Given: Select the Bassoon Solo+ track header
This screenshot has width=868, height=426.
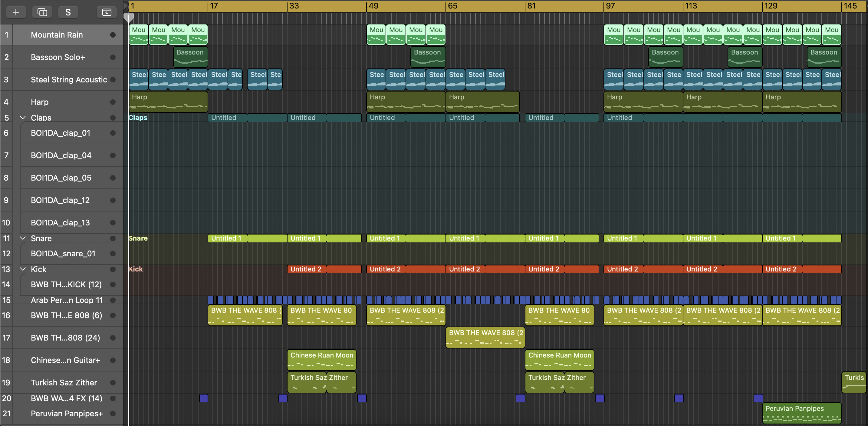Looking at the screenshot, I should coord(58,57).
